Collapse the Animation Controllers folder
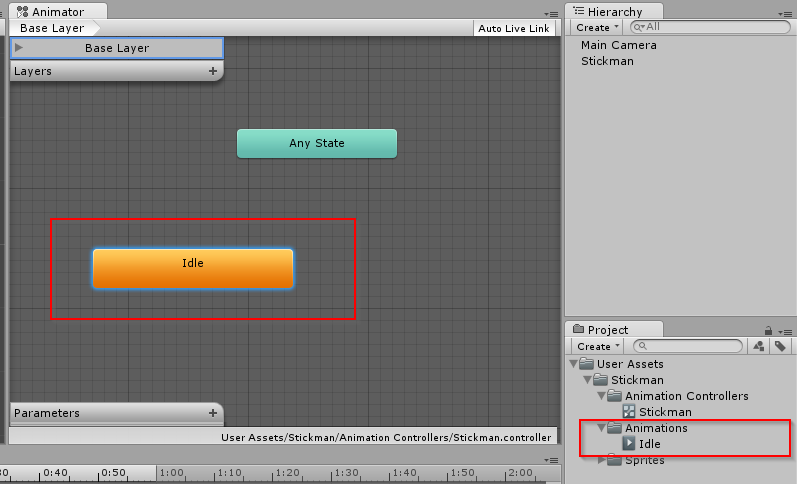The image size is (797, 484). [x=601, y=396]
